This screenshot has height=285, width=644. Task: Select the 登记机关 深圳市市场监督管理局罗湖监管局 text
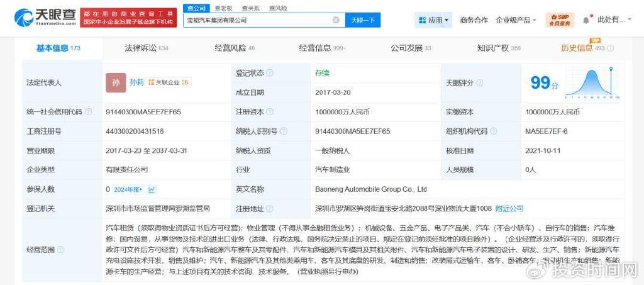tap(158, 209)
